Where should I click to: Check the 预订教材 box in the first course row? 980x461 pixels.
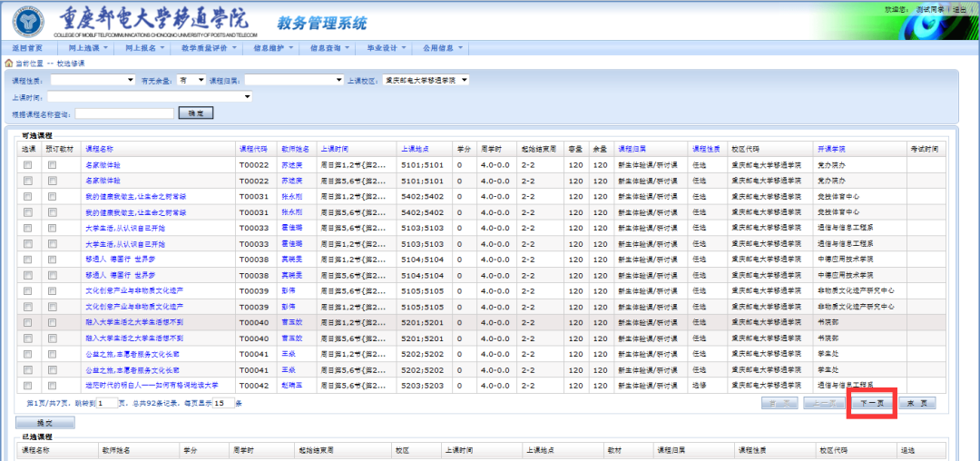(53, 165)
